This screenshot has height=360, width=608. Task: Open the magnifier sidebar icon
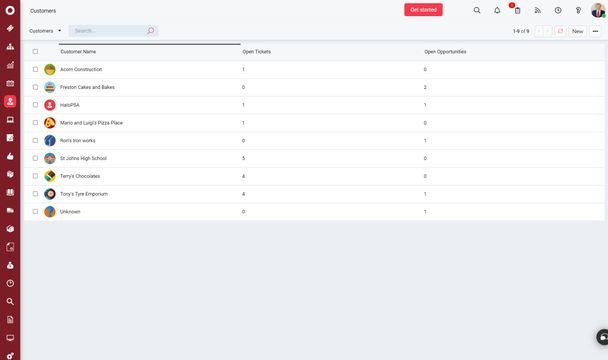[10, 301]
